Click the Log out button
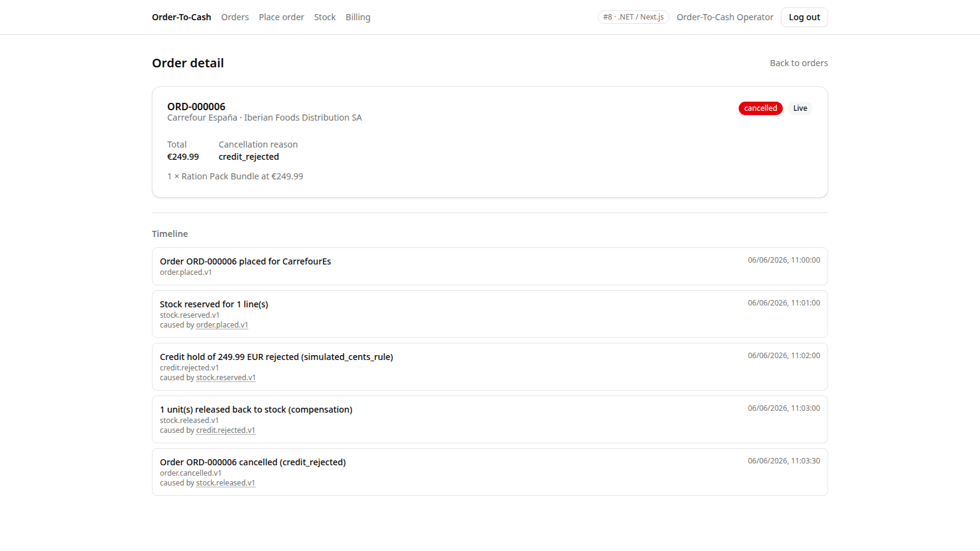 click(804, 17)
